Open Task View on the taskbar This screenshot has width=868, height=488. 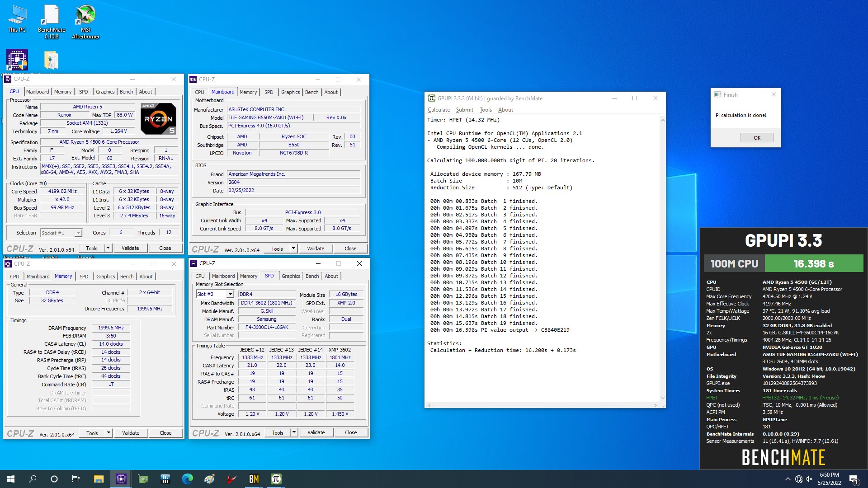76,479
